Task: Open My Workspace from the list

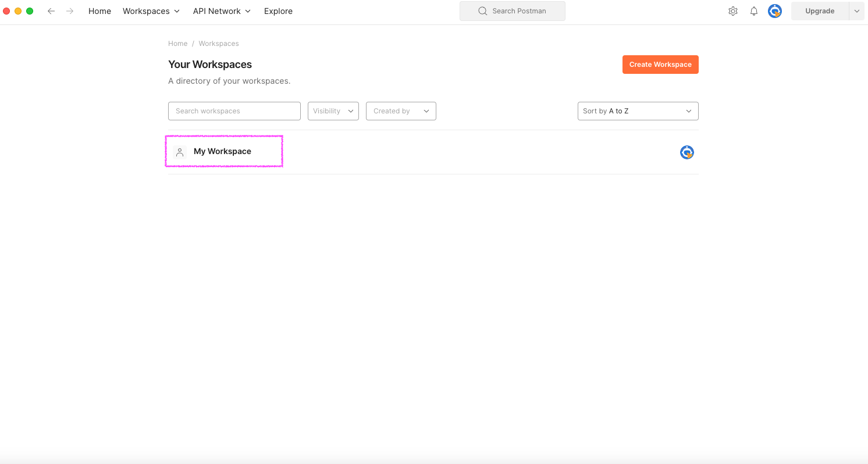Action: [x=222, y=151]
